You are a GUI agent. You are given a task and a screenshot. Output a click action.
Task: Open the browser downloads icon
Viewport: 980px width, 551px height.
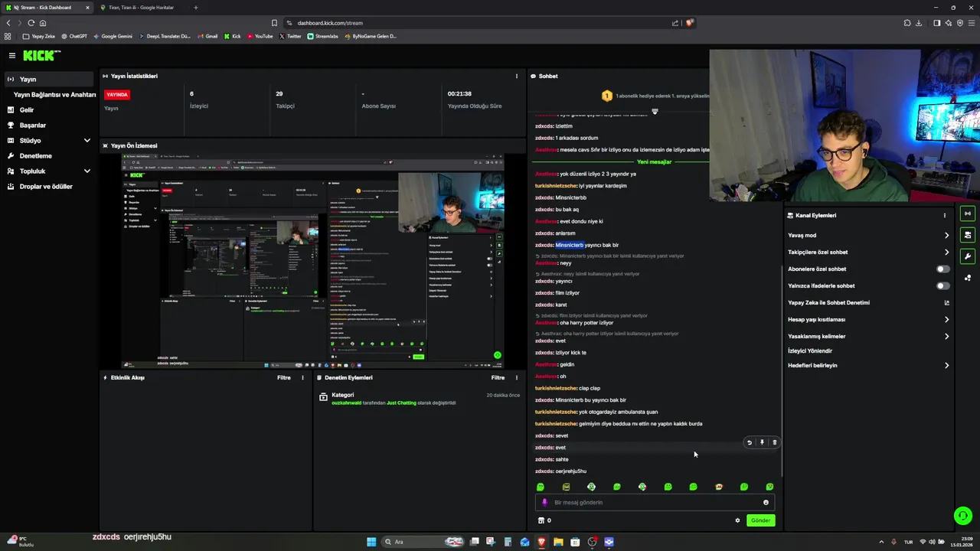coord(919,23)
